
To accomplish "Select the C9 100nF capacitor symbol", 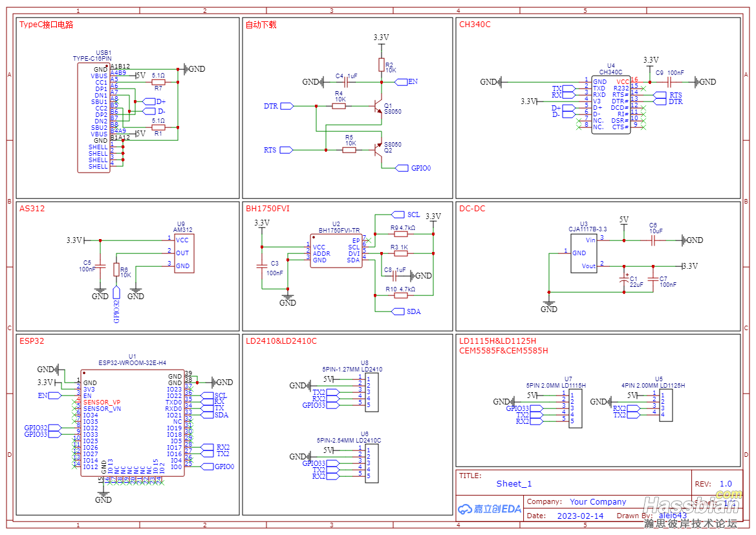I will [x=670, y=82].
